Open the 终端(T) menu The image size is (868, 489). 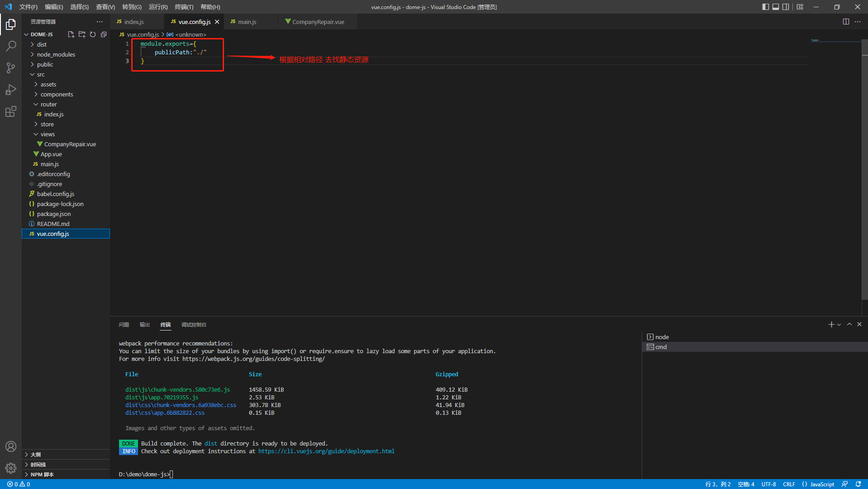click(x=184, y=7)
